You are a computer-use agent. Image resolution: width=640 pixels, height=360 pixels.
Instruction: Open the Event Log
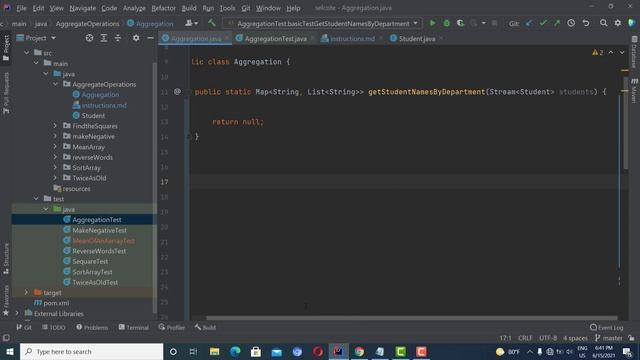click(607, 327)
